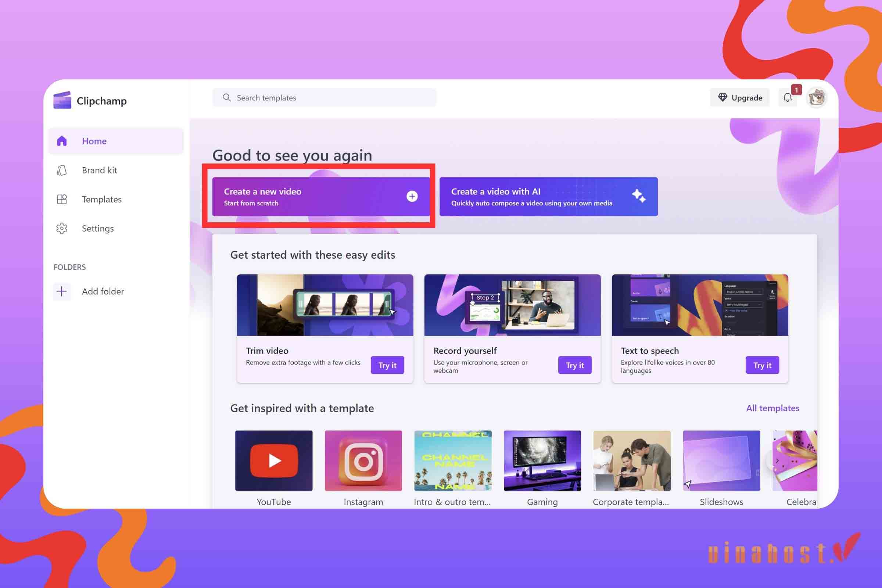Open the user profile avatar
Screen dimensions: 882x588
click(816, 98)
